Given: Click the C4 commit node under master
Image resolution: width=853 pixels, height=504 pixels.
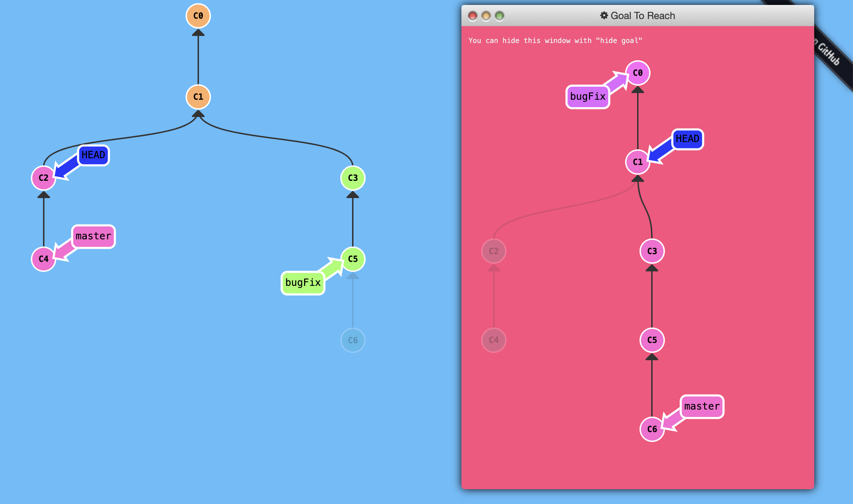Looking at the screenshot, I should click(43, 259).
